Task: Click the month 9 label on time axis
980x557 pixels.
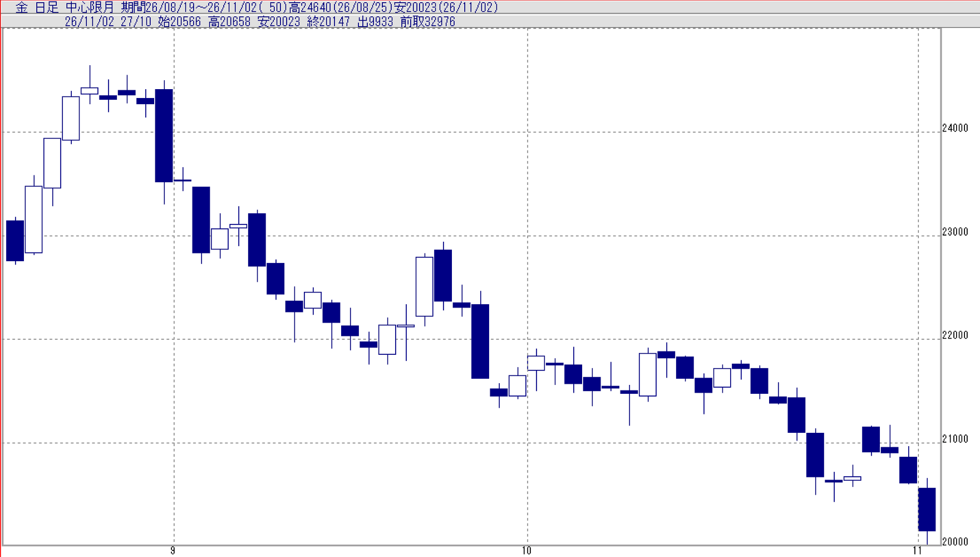Action: pos(173,551)
